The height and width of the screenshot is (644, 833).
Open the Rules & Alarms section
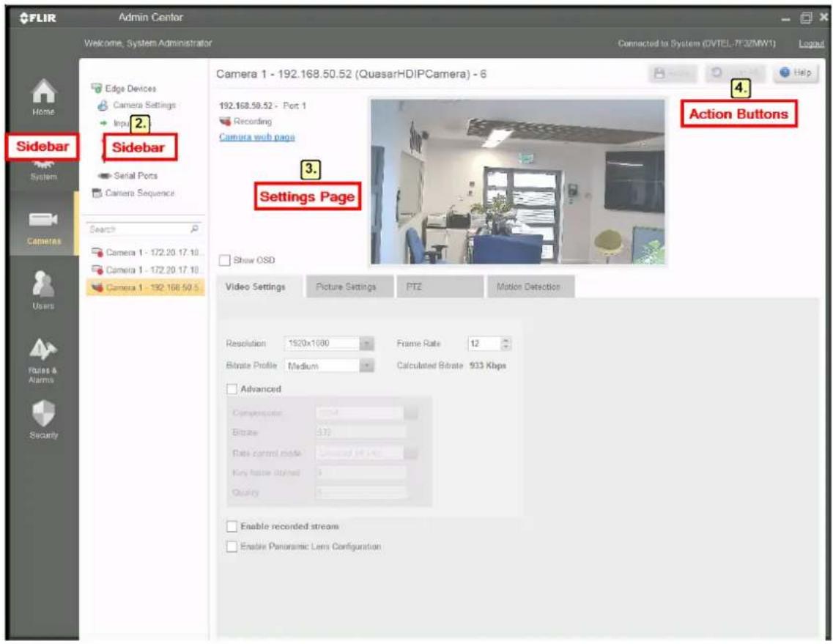42,360
